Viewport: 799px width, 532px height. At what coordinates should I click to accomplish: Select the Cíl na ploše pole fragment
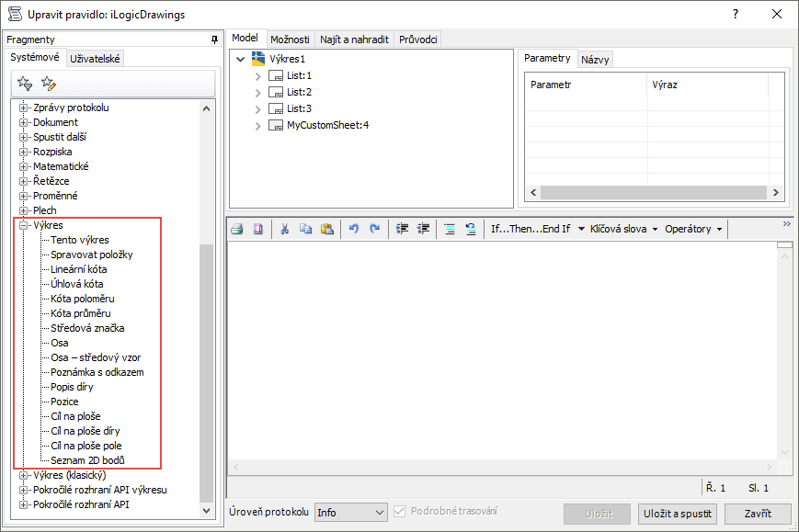(86, 446)
